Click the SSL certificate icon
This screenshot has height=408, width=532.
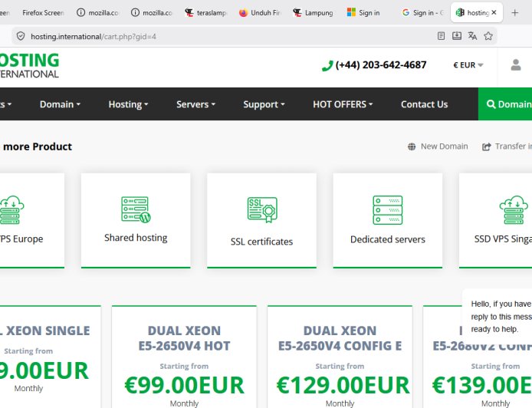click(x=262, y=209)
